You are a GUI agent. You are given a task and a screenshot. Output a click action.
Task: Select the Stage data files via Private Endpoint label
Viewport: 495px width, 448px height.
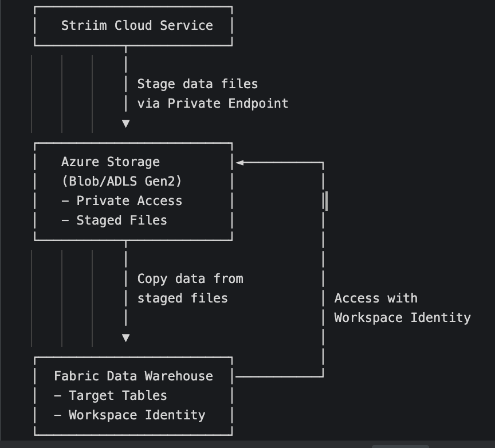coord(212,93)
